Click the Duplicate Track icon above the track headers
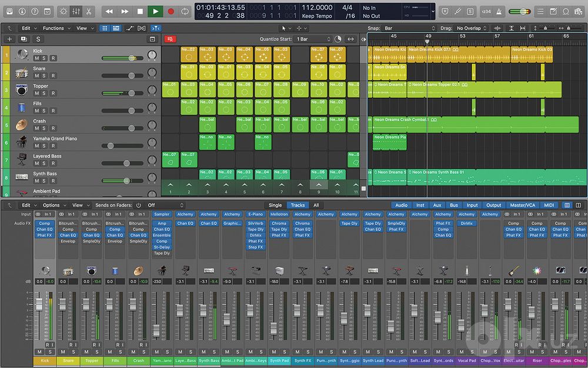This screenshot has height=368, width=588. point(24,39)
